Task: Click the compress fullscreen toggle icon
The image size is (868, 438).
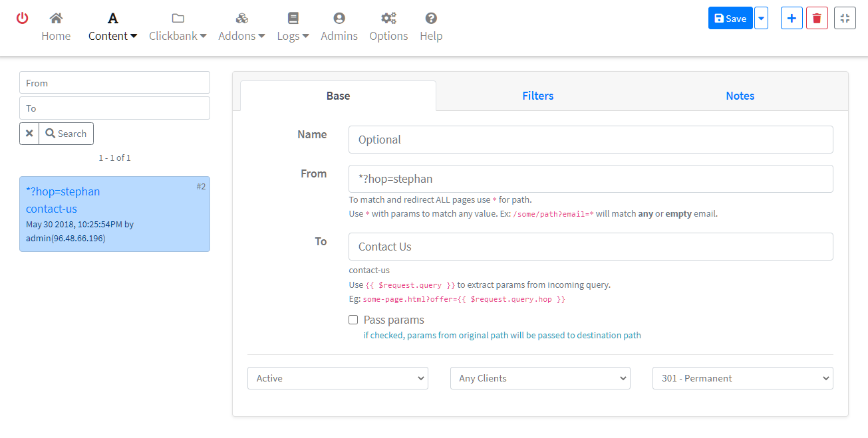Action: coord(845,19)
